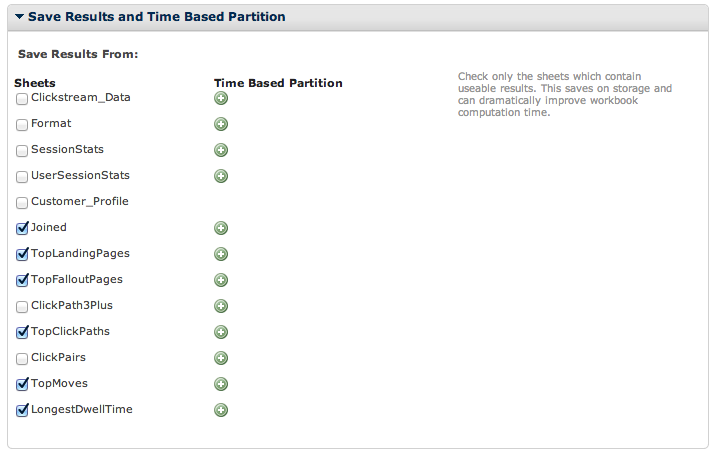This screenshot has width=715, height=454.
Task: Click the LongestDwellTime sheet label
Action: click(82, 409)
